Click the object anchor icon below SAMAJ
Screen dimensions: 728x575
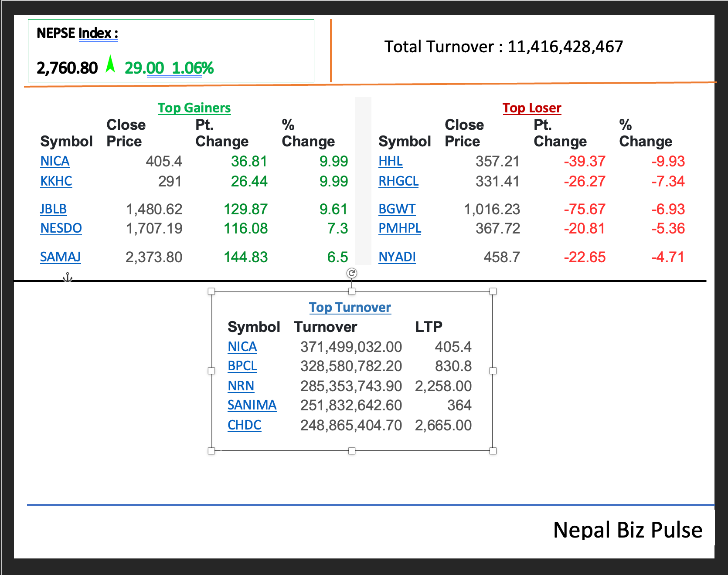[x=68, y=277]
